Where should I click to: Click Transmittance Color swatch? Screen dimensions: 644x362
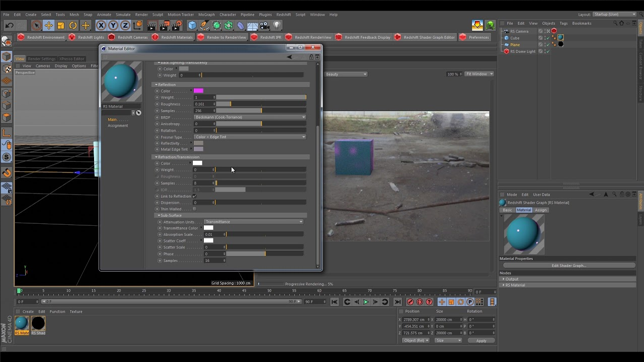(x=208, y=228)
